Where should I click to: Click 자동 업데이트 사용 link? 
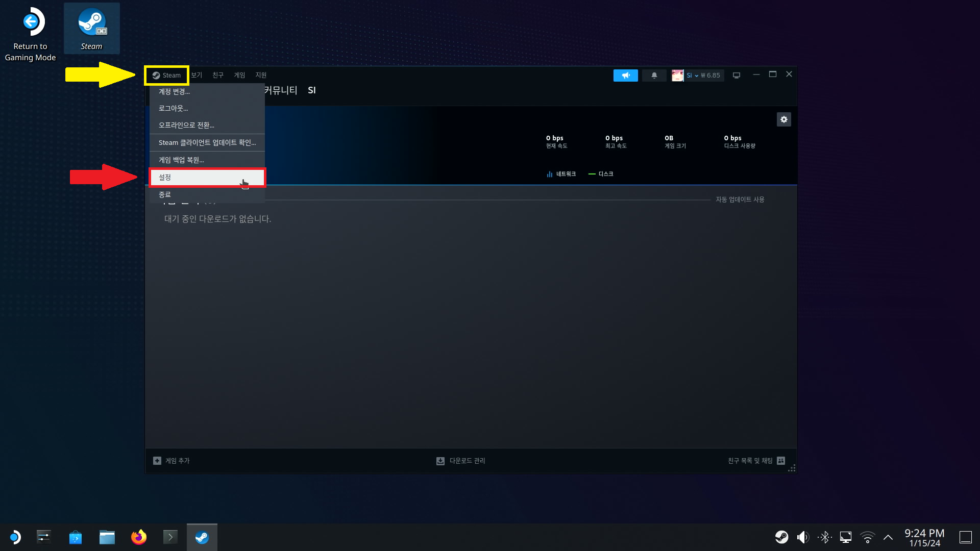[740, 199]
